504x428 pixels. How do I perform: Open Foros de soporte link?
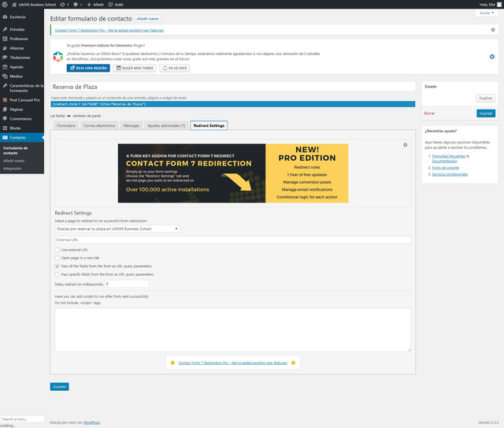click(445, 168)
